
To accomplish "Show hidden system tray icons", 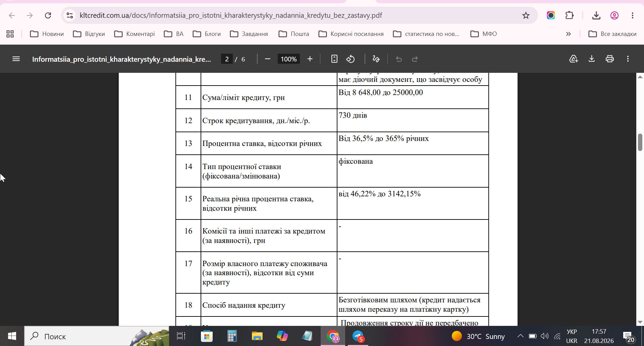I will coord(520,336).
